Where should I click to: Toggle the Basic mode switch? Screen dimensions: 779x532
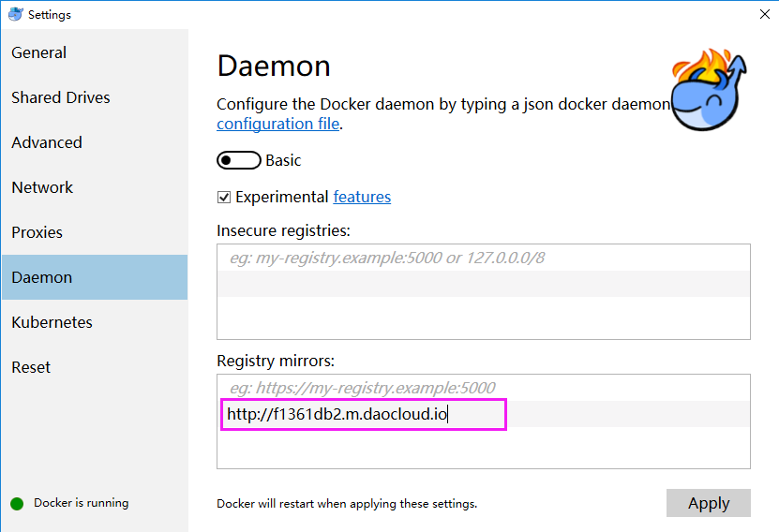[x=238, y=160]
